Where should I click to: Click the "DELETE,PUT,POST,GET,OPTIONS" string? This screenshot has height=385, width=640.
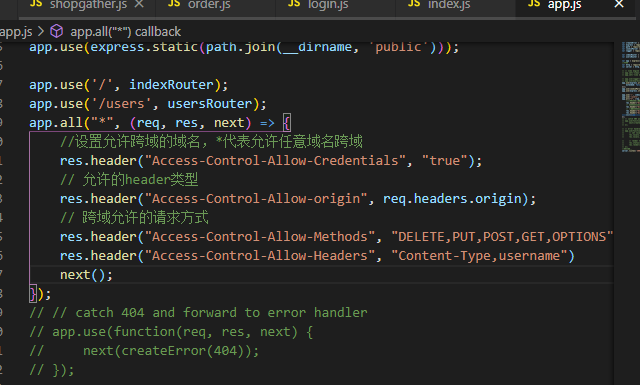click(502, 237)
